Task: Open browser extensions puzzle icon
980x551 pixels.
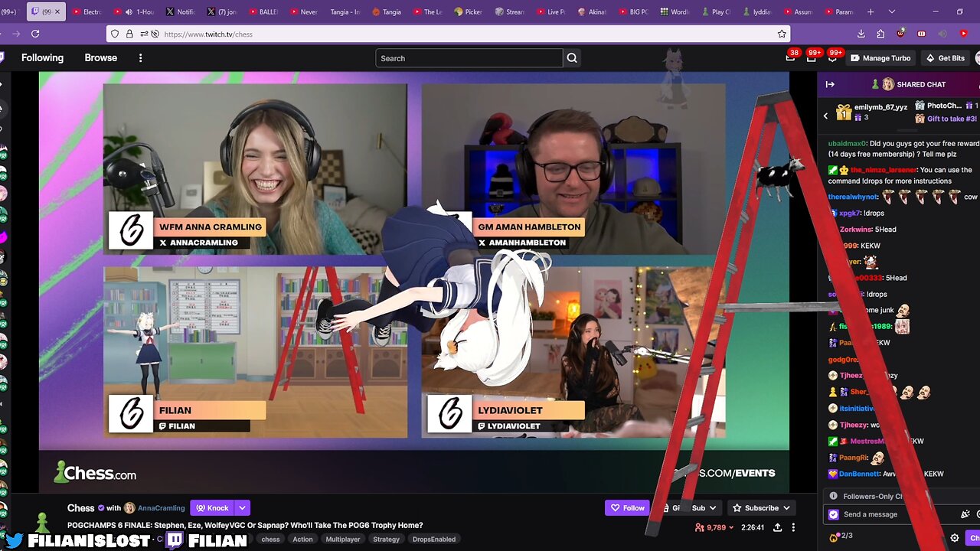Action: click(x=880, y=34)
